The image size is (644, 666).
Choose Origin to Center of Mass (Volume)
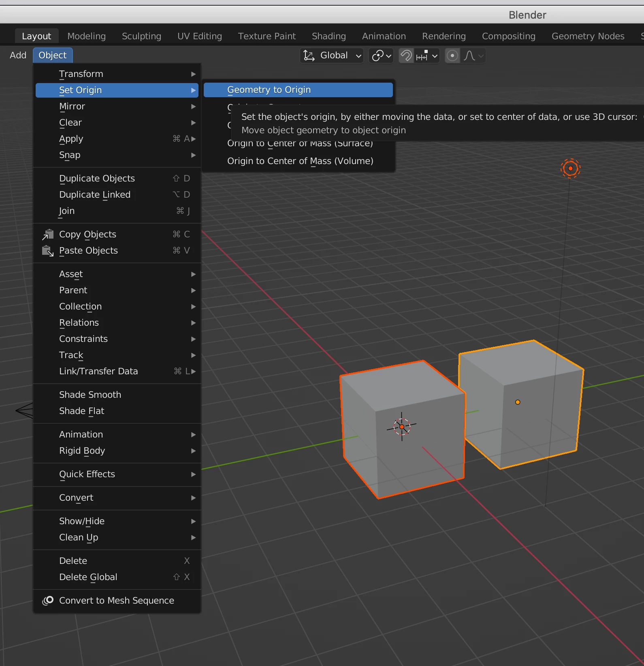click(298, 161)
